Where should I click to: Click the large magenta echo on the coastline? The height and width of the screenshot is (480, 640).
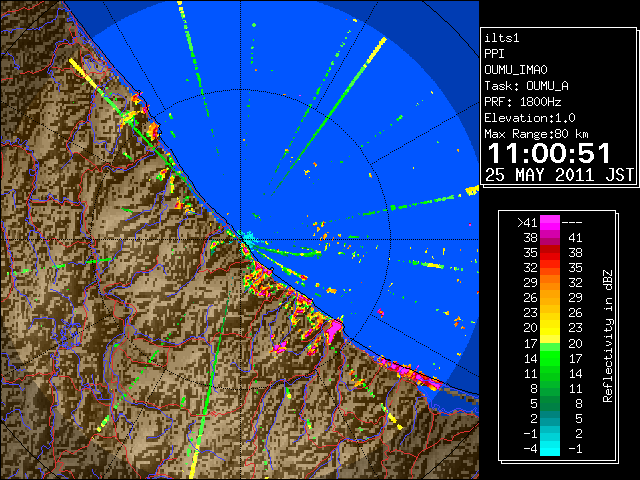tap(334, 328)
